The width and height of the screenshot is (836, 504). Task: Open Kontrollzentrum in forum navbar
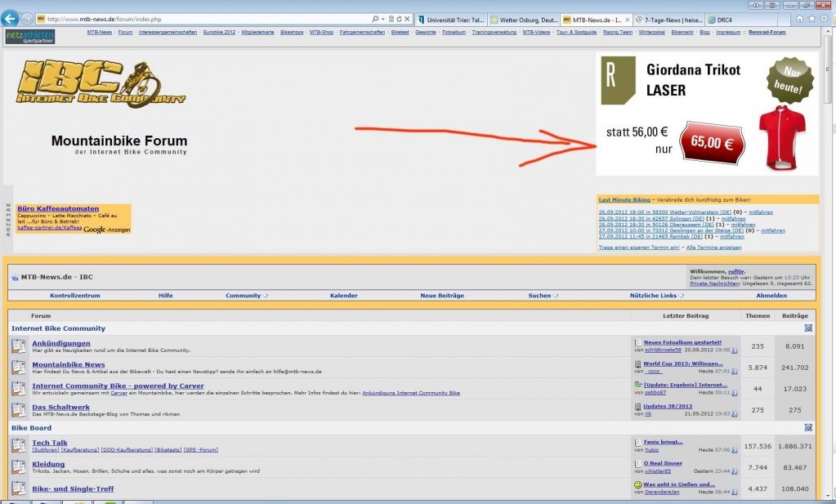click(x=74, y=296)
